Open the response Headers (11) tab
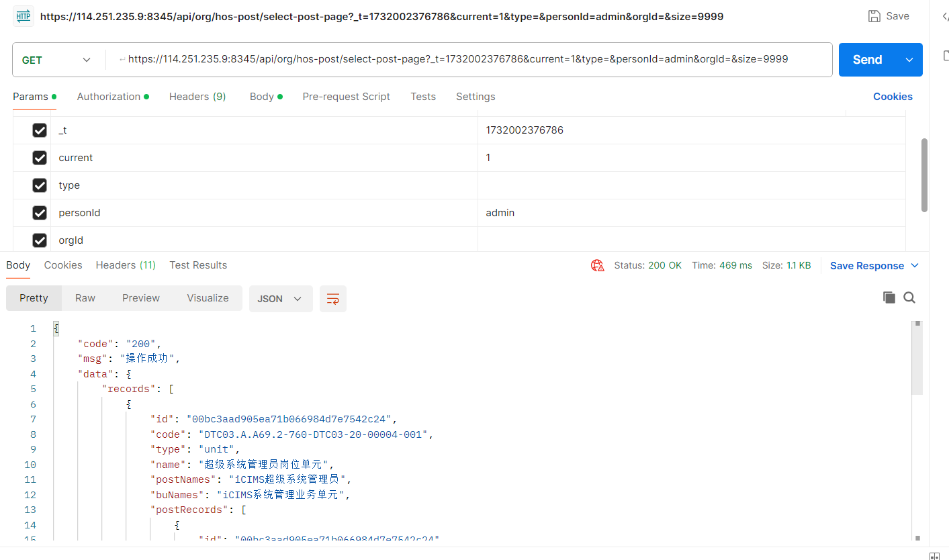949x560 pixels. point(126,265)
